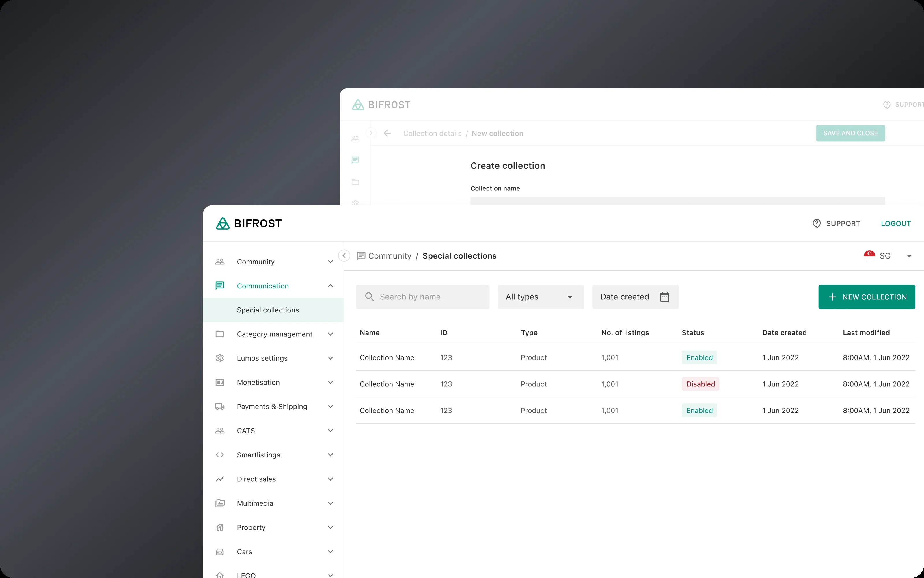
Task: Click Collection name field in background window
Action: [x=677, y=201]
